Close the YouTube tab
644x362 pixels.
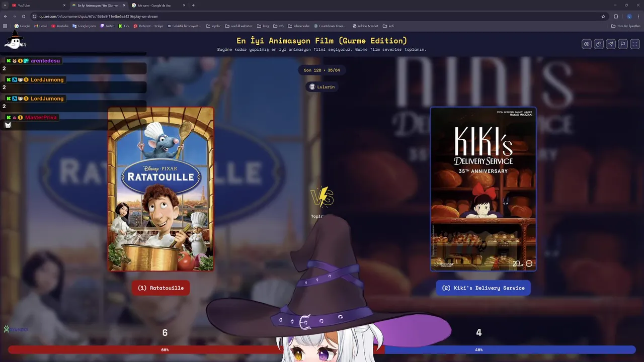64,5
